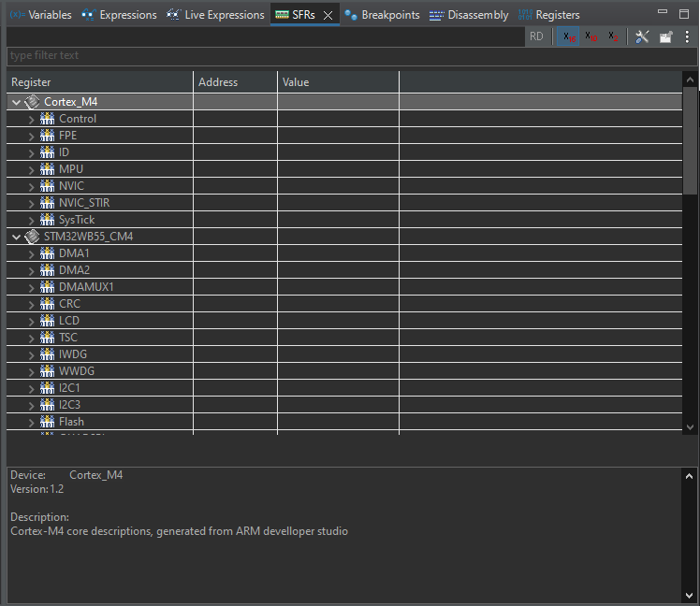Open the Disassembly tab
The width and height of the screenshot is (700, 606).
tap(469, 15)
